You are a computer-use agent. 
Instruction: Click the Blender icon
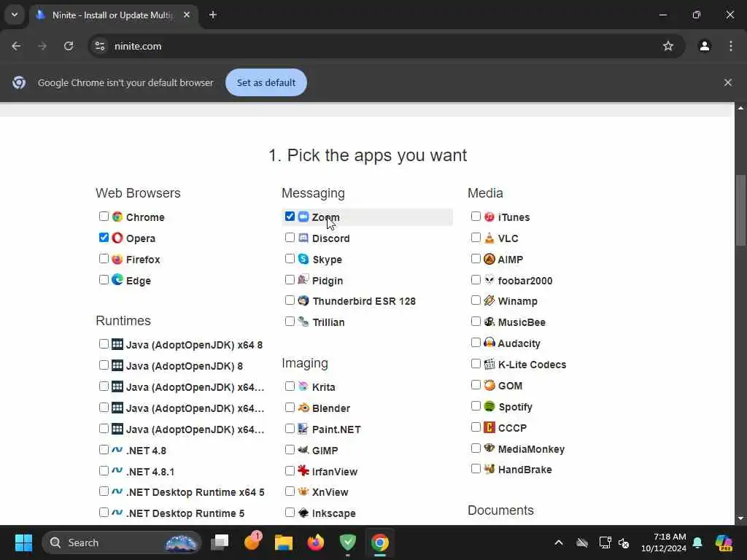click(303, 408)
